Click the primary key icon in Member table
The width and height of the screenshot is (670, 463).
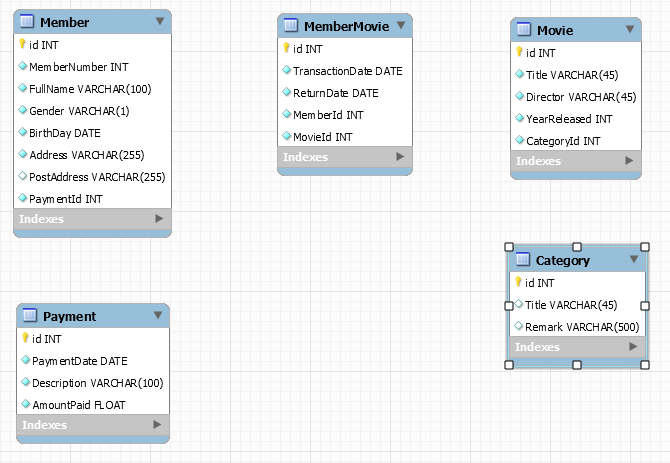[x=22, y=44]
